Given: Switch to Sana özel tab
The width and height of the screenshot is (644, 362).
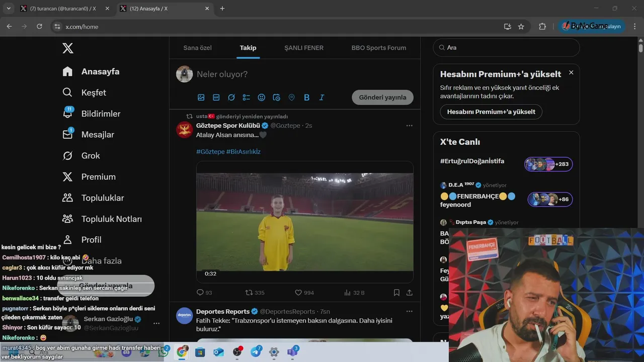Looking at the screenshot, I should click(197, 48).
